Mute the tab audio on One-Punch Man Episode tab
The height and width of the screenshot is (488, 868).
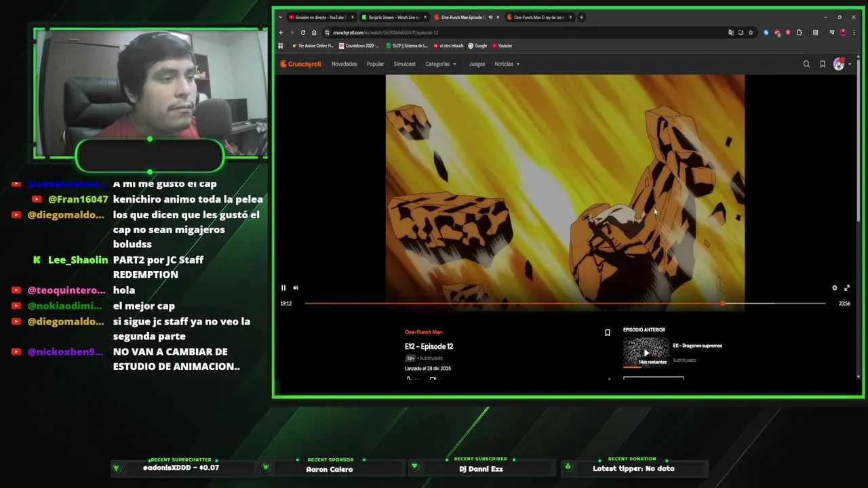coord(490,18)
